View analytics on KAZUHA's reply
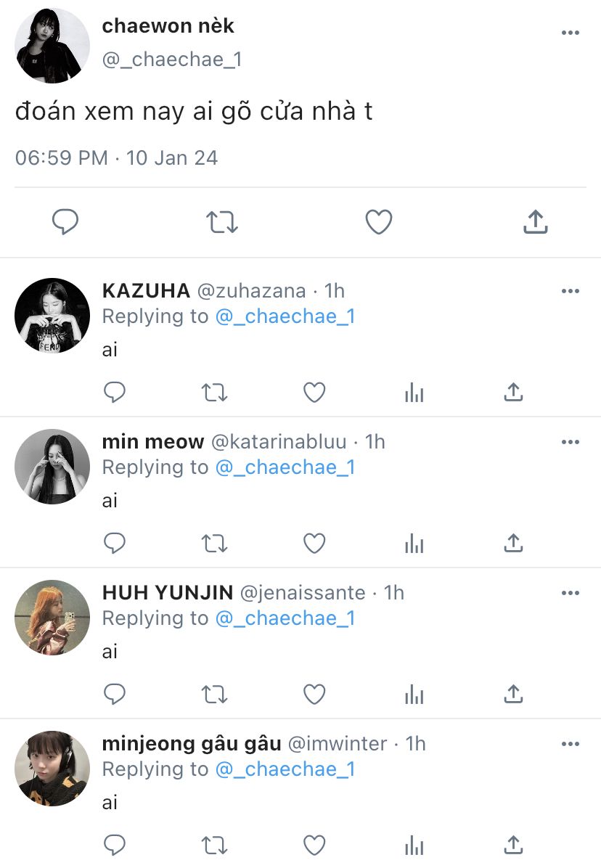The height and width of the screenshot is (868, 601). [414, 393]
